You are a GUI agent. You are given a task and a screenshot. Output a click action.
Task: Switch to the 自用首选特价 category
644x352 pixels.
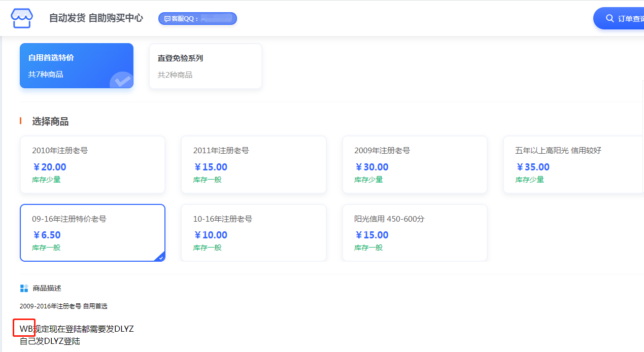click(77, 65)
